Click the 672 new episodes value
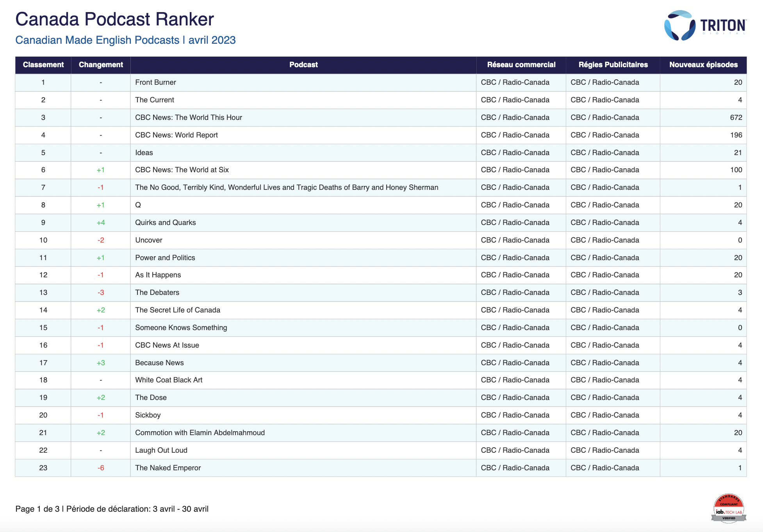The width and height of the screenshot is (763, 532). (x=736, y=118)
